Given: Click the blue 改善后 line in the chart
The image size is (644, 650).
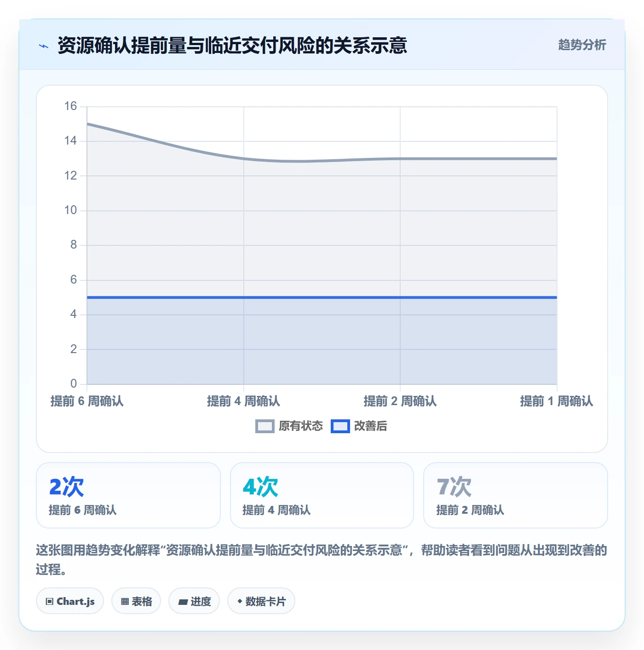Looking at the screenshot, I should [x=322, y=297].
